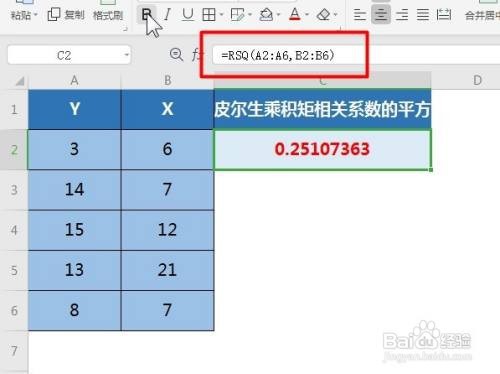
Task: Click the Select All corner triangle
Action: click(x=19, y=81)
